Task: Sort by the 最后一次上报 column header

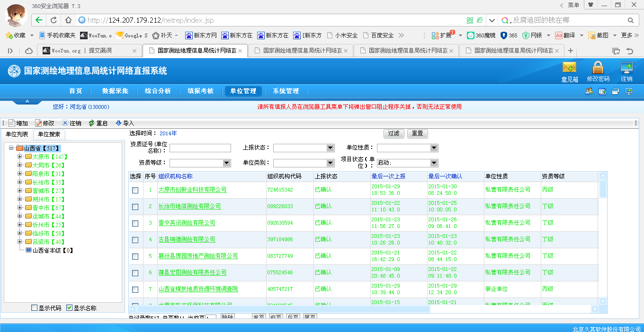Action: point(388,176)
